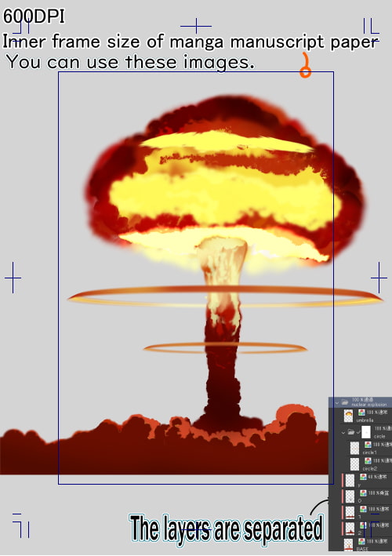Select the nuclear explosion folder icon
This screenshot has width=392, height=556.
pos(345,402)
